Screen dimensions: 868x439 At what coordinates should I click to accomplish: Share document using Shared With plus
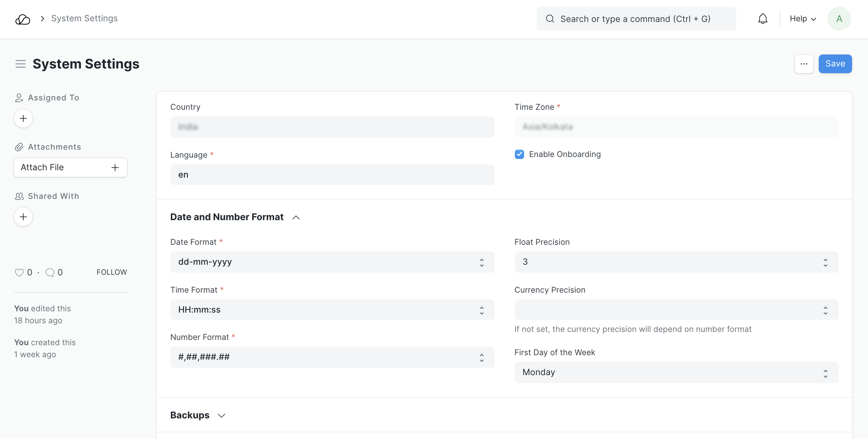pyautogui.click(x=23, y=217)
